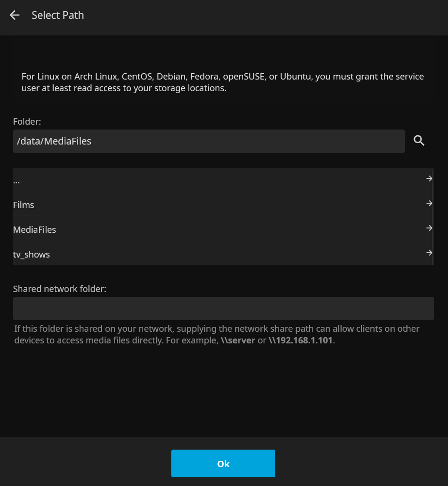Screen dimensions: 448x486
Task: Click the magnifier icon beside the Folder field
Action: pos(419,141)
